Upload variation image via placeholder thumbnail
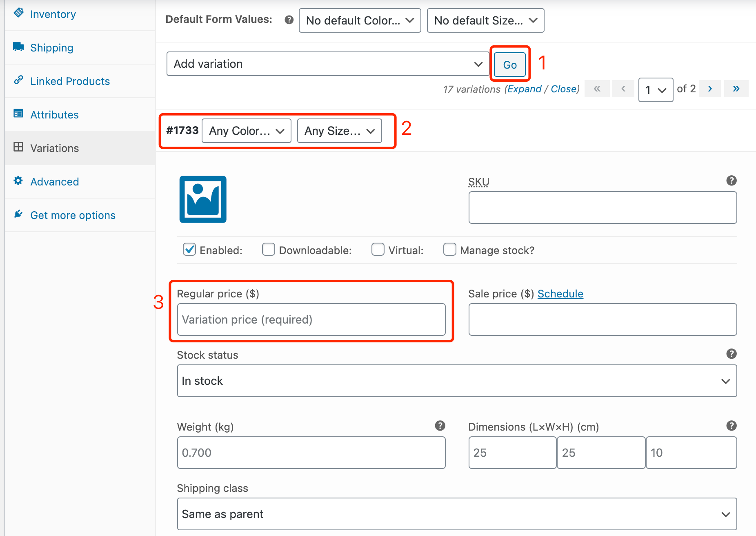756x536 pixels. pos(203,199)
